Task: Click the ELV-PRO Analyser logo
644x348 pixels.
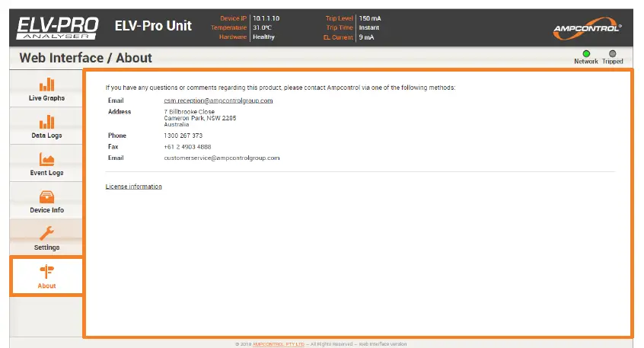Action: [x=58, y=28]
